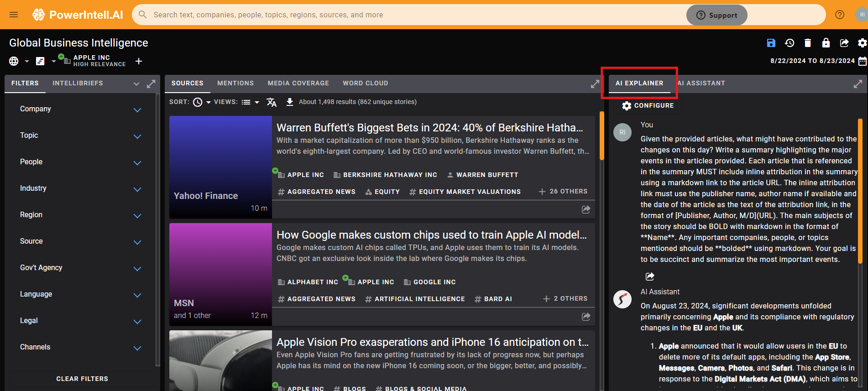Click the help question mark icon
The height and width of the screenshot is (391, 868).
tap(840, 15)
